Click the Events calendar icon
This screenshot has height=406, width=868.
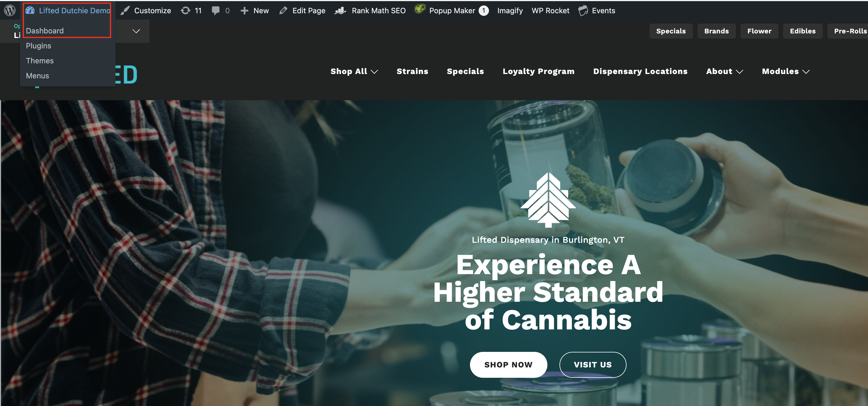tap(583, 10)
